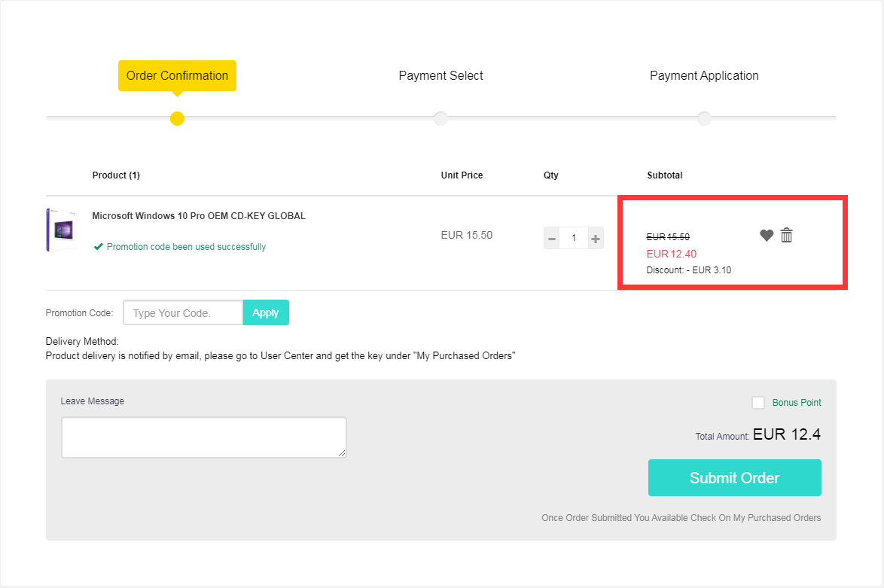The width and height of the screenshot is (884, 588).
Task: Click the discounted price EUR 12.40
Action: (672, 254)
